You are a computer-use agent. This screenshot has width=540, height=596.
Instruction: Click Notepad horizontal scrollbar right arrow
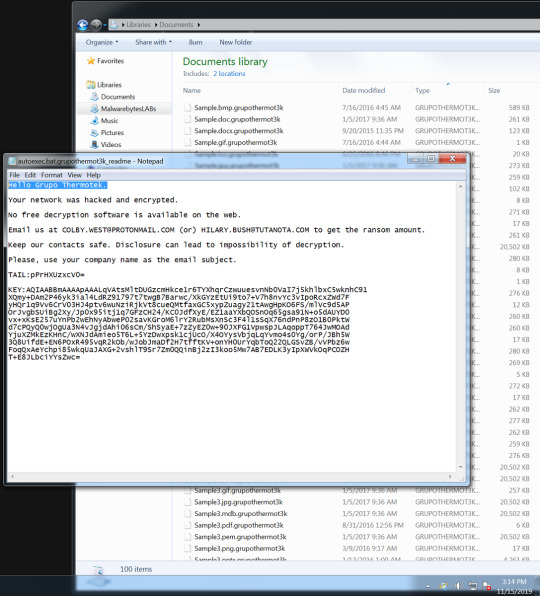450,476
